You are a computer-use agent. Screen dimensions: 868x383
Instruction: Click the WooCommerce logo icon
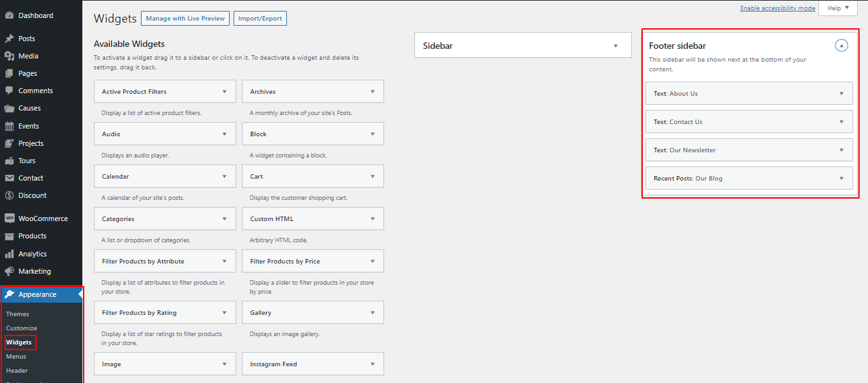9,218
